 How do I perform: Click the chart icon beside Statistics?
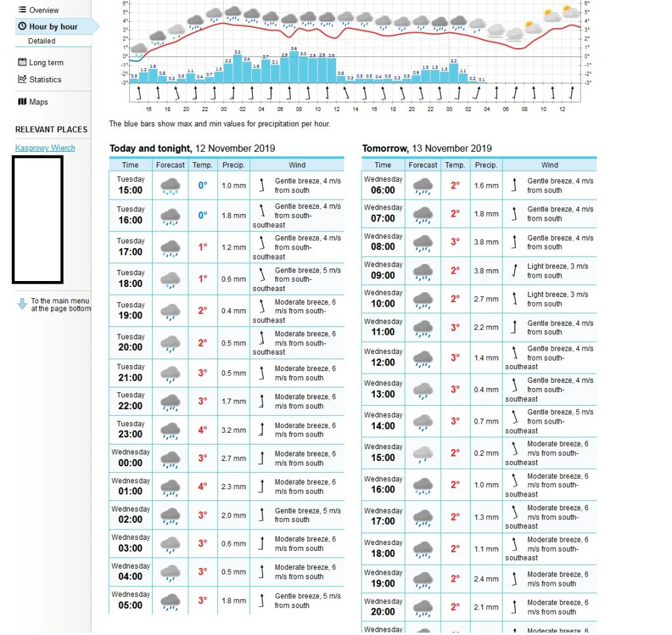[x=22, y=79]
